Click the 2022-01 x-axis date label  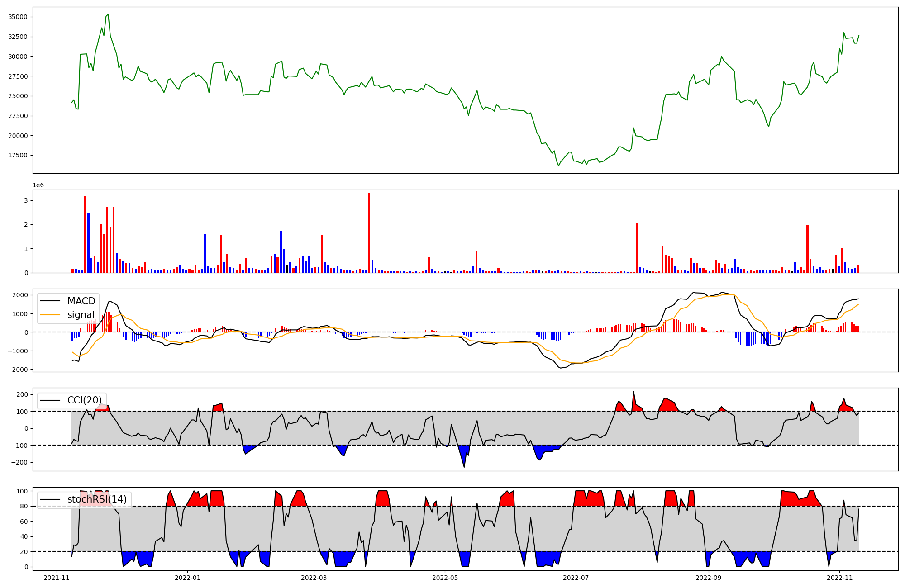coord(187,578)
